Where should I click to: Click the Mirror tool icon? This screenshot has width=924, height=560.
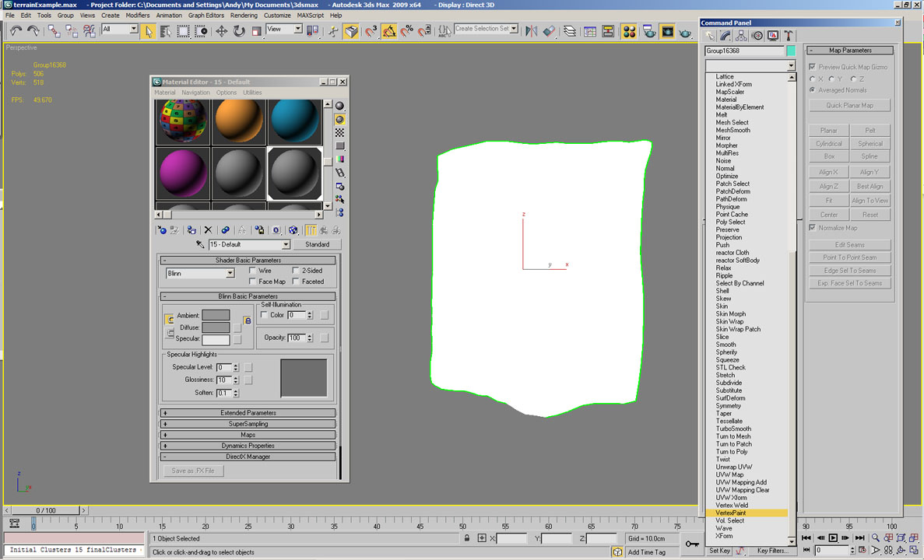coord(532,31)
